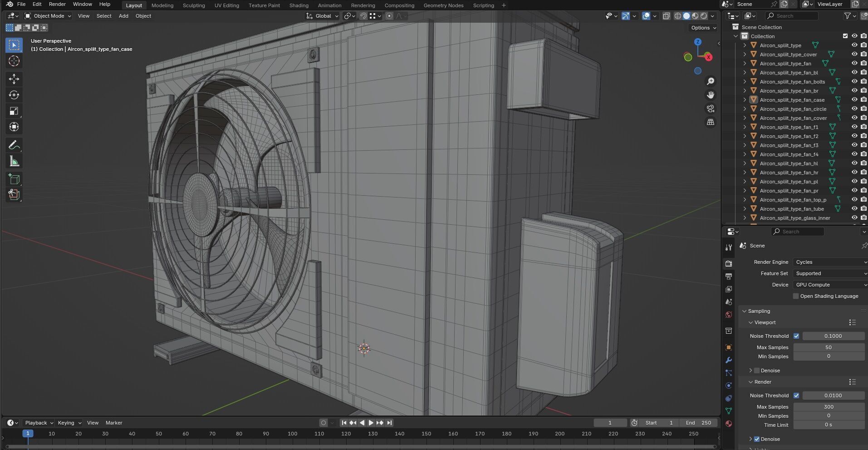Add a new workspace with plus tab
The image size is (868, 450).
coord(504,5)
